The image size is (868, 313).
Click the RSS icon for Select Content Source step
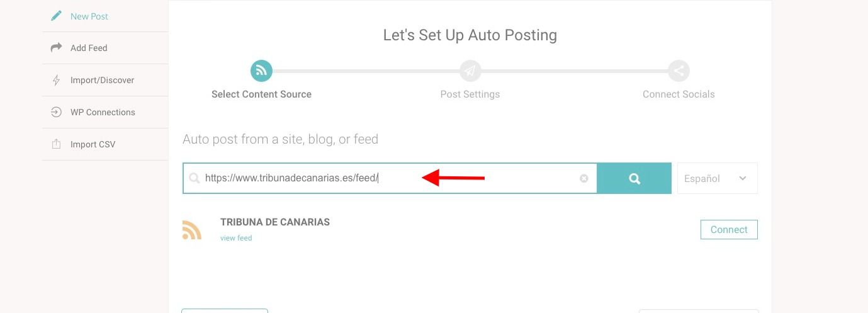261,71
